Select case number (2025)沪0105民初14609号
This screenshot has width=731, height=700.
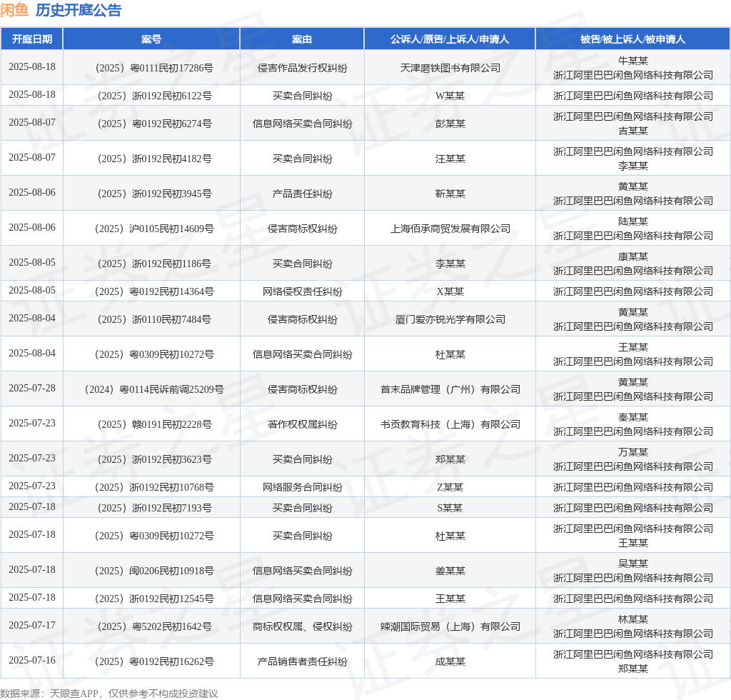154,229
